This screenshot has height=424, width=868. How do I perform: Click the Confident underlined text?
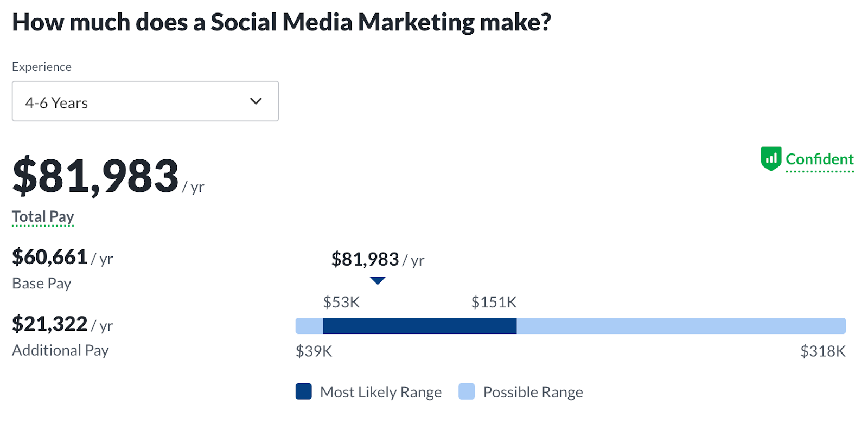[819, 159]
